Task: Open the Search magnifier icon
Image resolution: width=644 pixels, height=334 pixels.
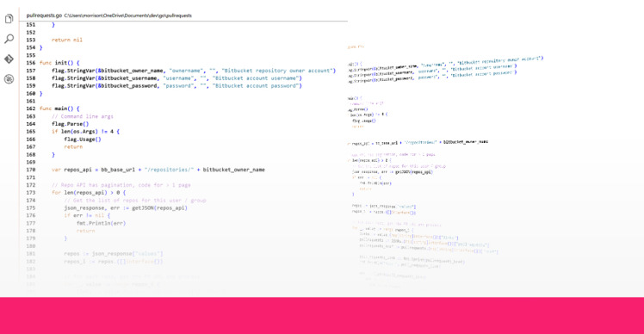Action: (x=9, y=39)
